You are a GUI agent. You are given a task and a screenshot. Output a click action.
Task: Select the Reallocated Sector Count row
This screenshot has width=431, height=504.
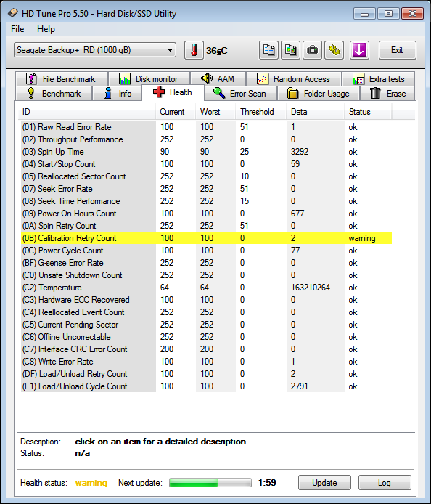[207, 176]
